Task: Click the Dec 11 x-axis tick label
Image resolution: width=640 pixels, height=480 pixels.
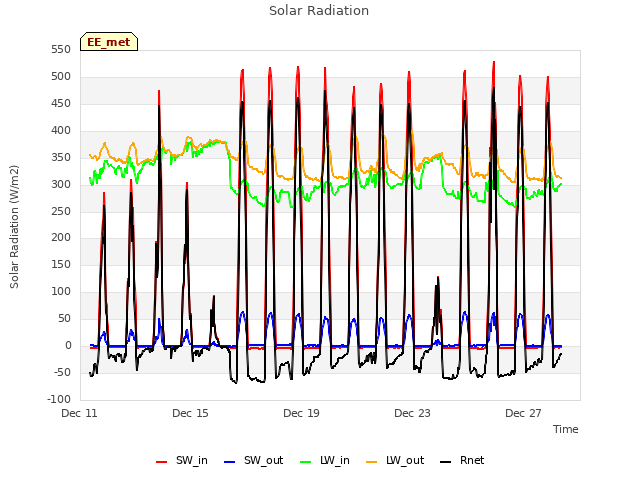Action: coord(80,413)
